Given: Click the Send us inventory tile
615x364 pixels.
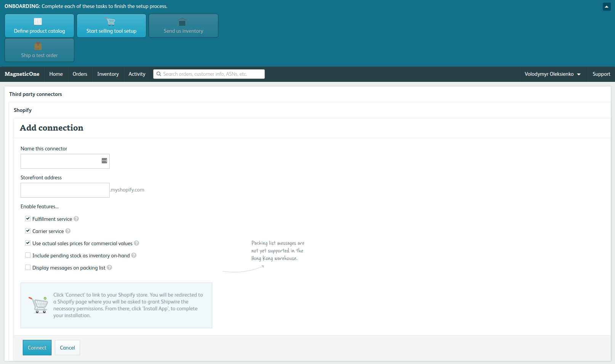Looking at the screenshot, I should [183, 26].
